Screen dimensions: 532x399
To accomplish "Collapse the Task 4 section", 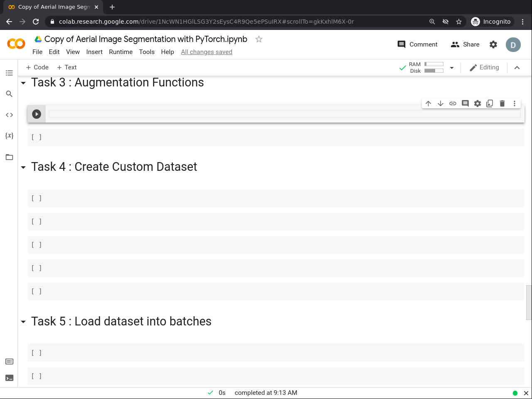I will 23,167.
